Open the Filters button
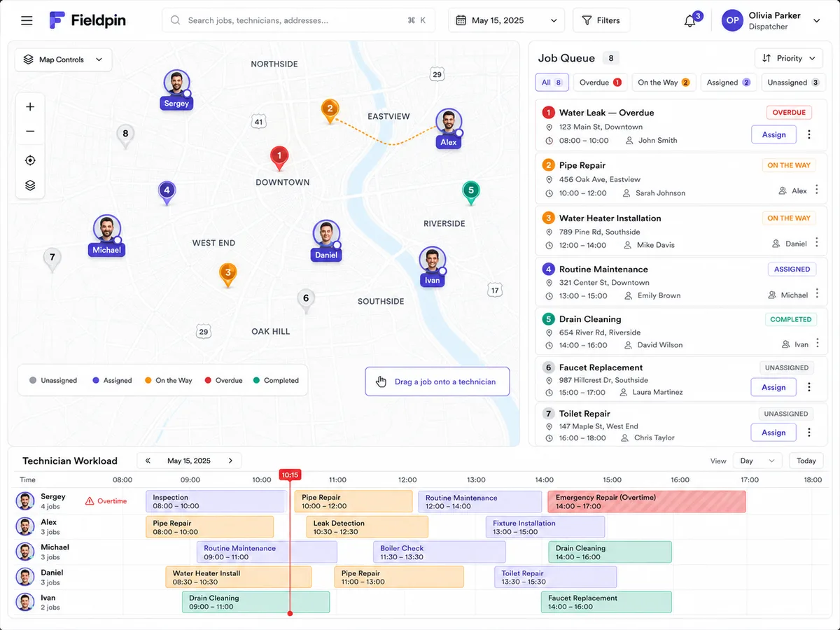Screen dimensions: 840x630 point(601,20)
